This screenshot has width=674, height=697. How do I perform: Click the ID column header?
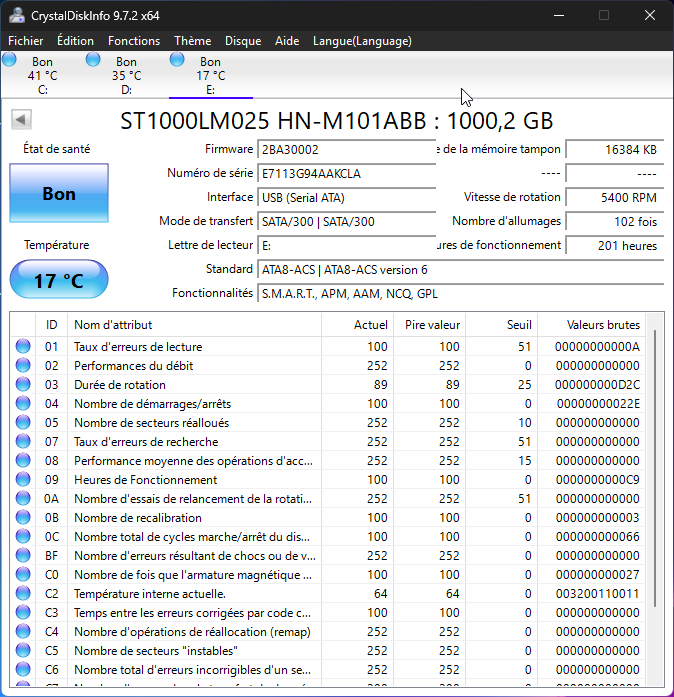[x=52, y=325]
